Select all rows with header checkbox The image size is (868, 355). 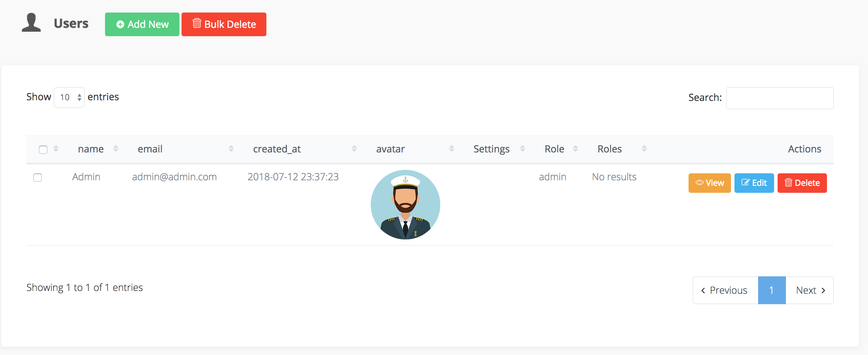click(x=43, y=150)
